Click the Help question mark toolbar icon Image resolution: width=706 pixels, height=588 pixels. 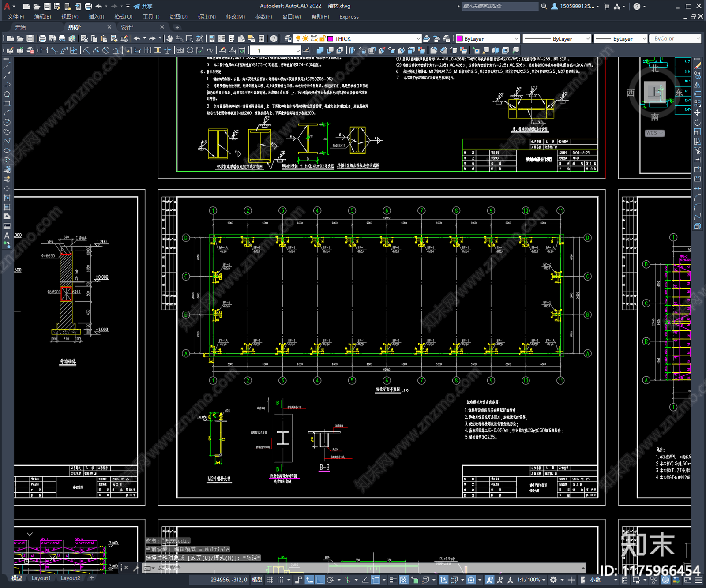pyautogui.click(x=274, y=39)
